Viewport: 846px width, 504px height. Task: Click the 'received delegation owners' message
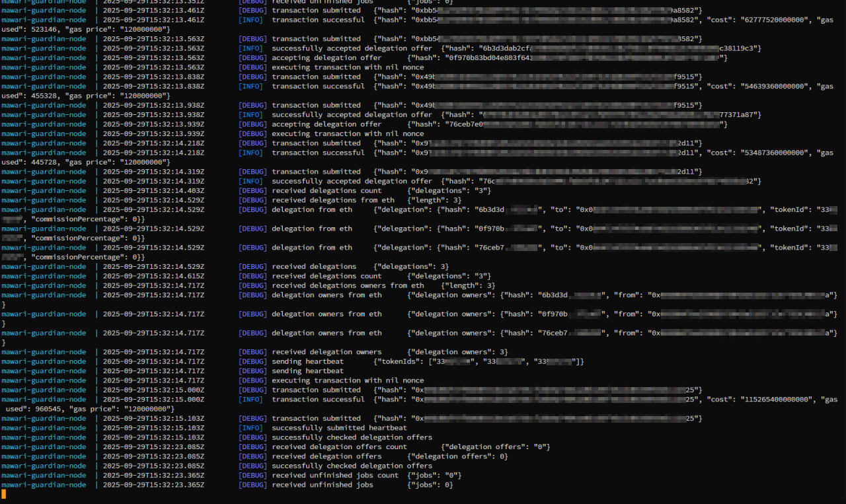point(327,352)
